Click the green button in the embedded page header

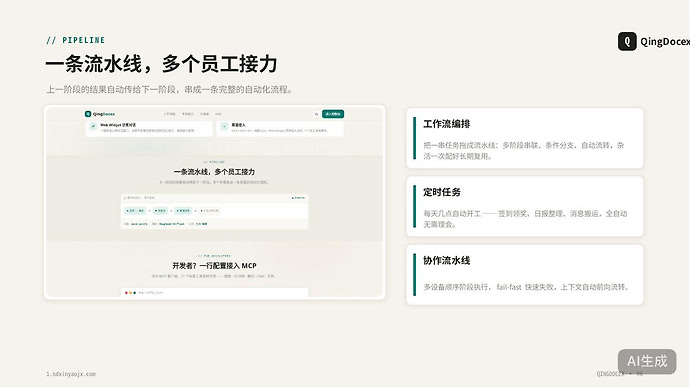click(x=333, y=114)
